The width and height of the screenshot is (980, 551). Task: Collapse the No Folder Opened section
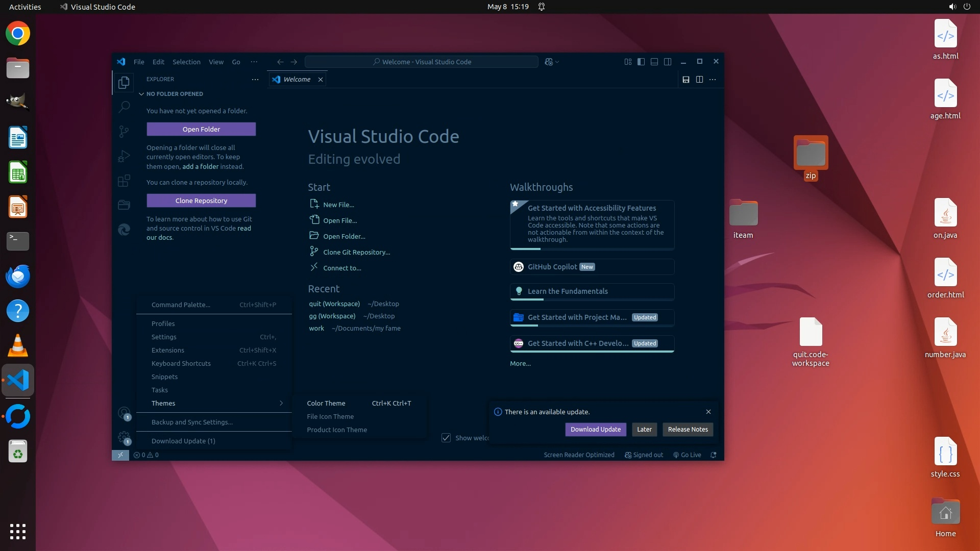click(142, 94)
